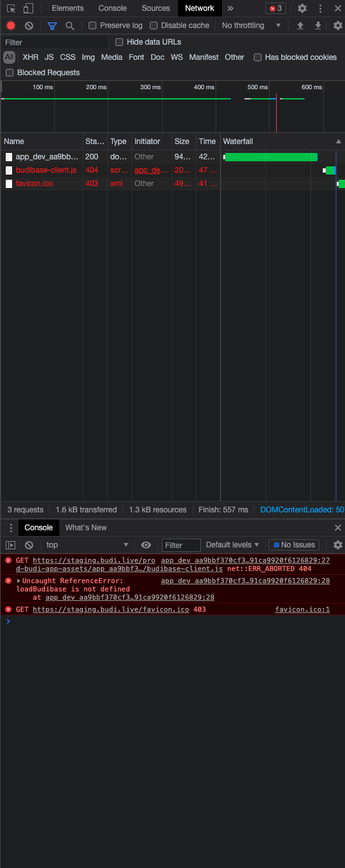Sort by Waterfall column arrow
Image resolution: width=345 pixels, height=868 pixels.
tap(339, 141)
